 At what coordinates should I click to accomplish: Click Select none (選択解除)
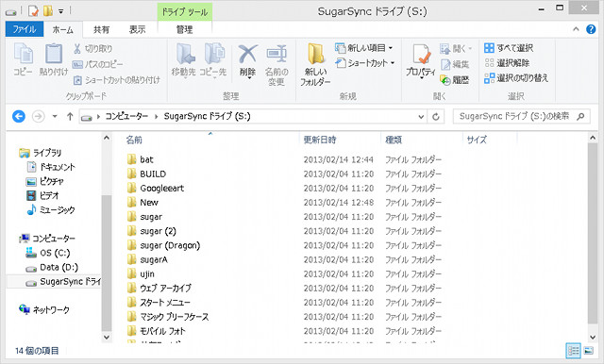pyautogui.click(x=507, y=63)
